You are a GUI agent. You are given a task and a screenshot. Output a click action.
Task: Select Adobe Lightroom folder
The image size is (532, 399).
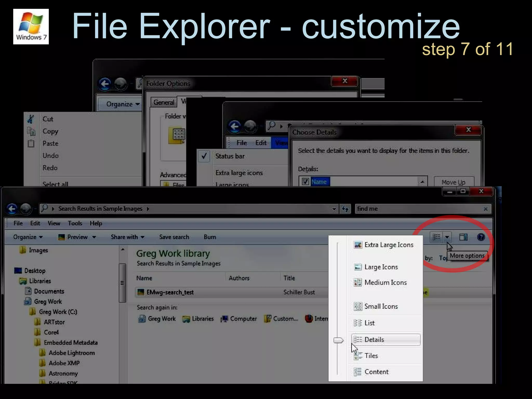67,353
